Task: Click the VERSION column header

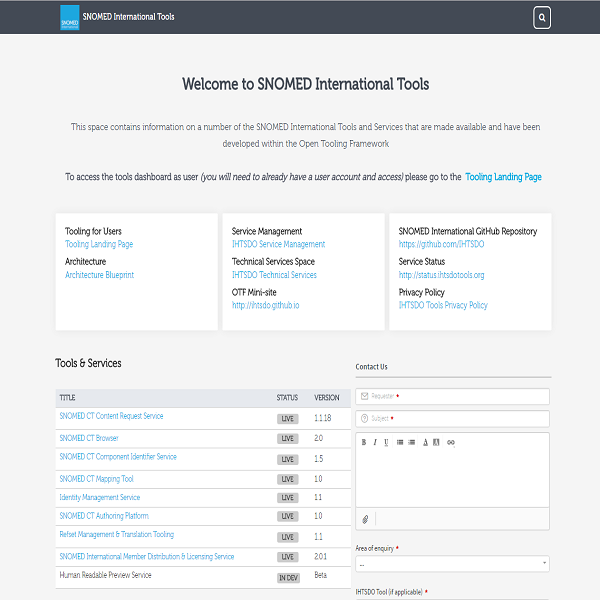Action: tap(326, 398)
